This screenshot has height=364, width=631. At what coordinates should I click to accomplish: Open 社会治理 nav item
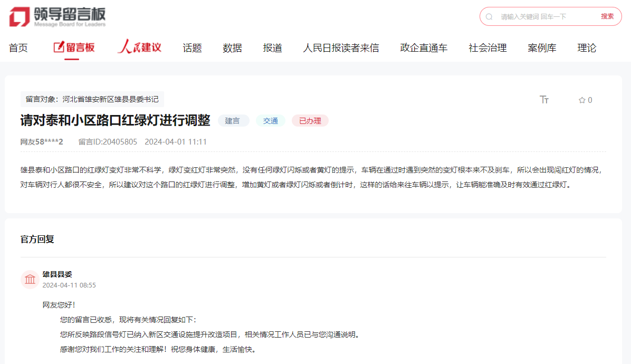tap(487, 48)
